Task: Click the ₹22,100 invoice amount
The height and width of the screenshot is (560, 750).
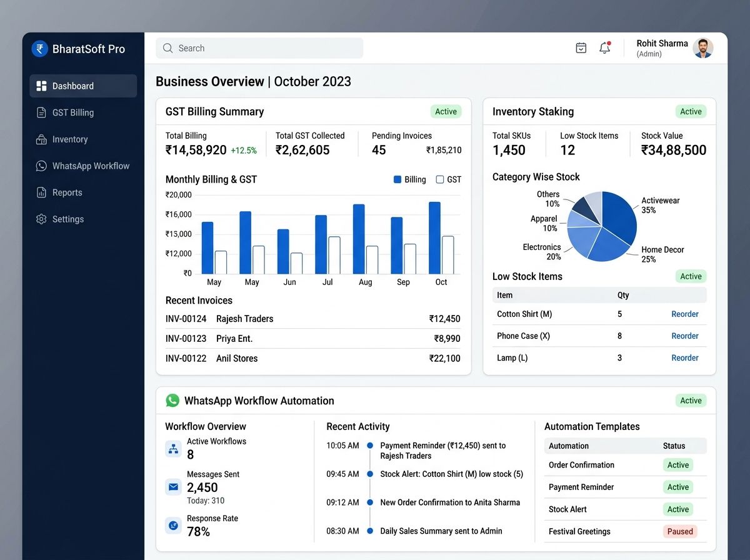Action: (444, 359)
